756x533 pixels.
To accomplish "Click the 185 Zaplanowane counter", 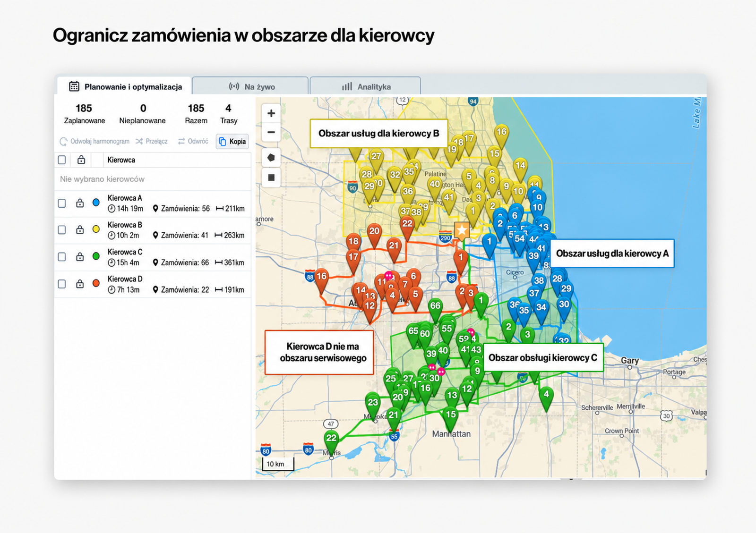I will pyautogui.click(x=84, y=114).
